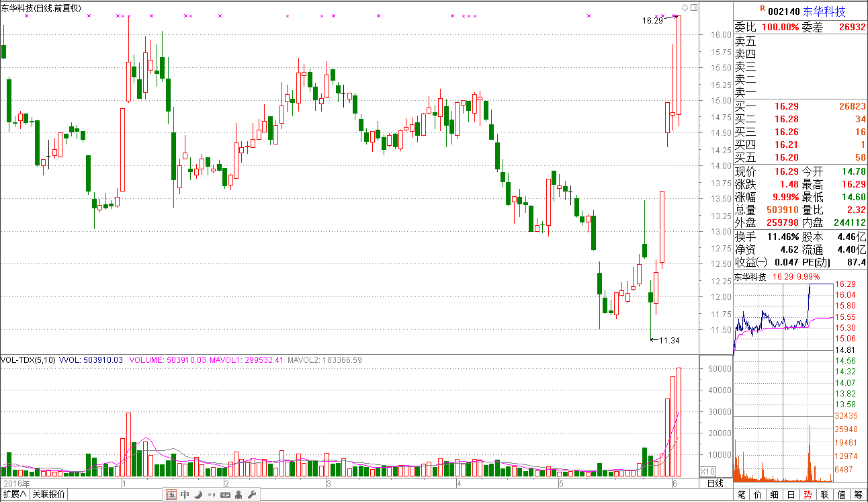Viewport: 868px width, 502px height.
Task: Select the 笔 tab in the quote panel
Action: click(742, 495)
